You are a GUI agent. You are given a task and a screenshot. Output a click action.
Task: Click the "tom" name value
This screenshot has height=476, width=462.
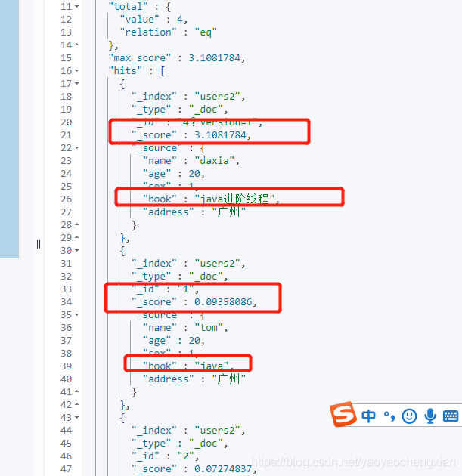(209, 328)
